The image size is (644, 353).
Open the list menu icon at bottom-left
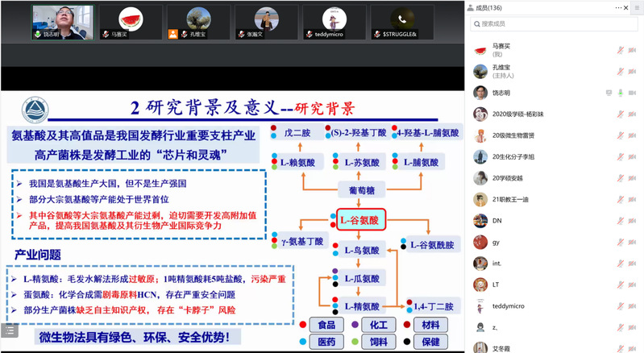(x=9, y=330)
